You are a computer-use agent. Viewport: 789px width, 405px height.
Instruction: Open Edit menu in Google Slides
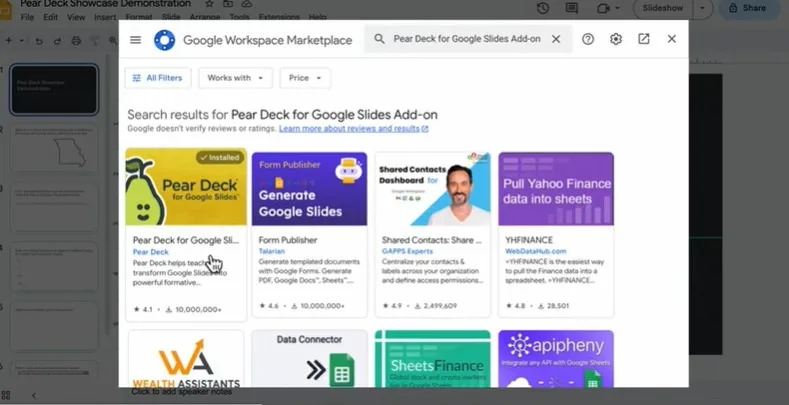(50, 17)
